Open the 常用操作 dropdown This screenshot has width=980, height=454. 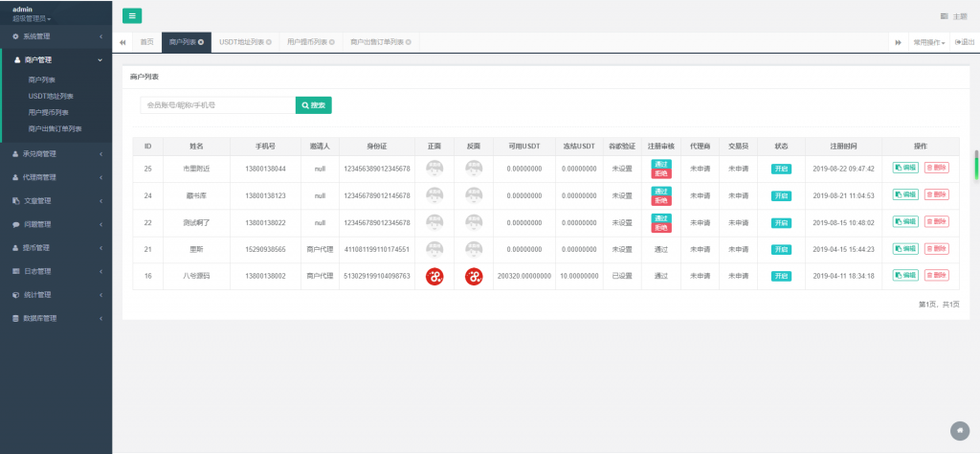pos(928,42)
